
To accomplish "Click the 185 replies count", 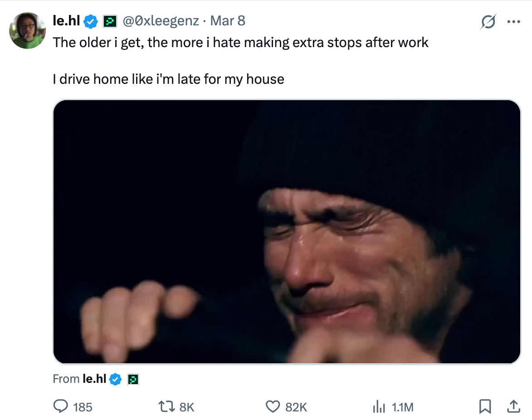I will 83,407.
